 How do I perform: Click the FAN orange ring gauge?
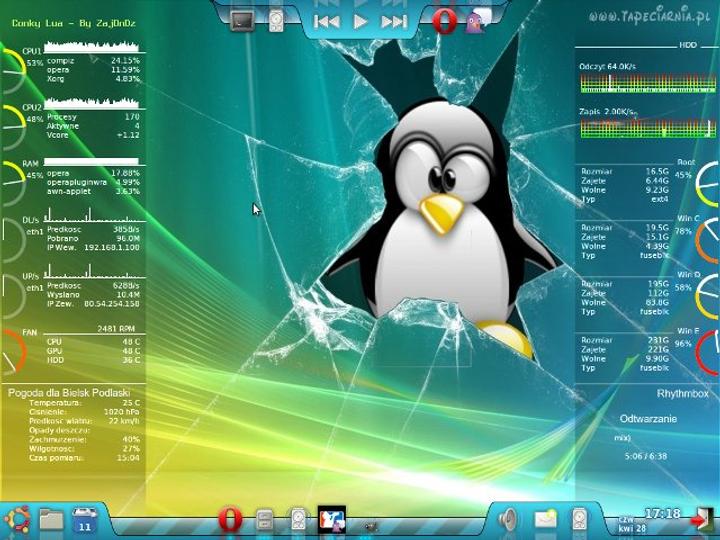[x=14, y=352]
